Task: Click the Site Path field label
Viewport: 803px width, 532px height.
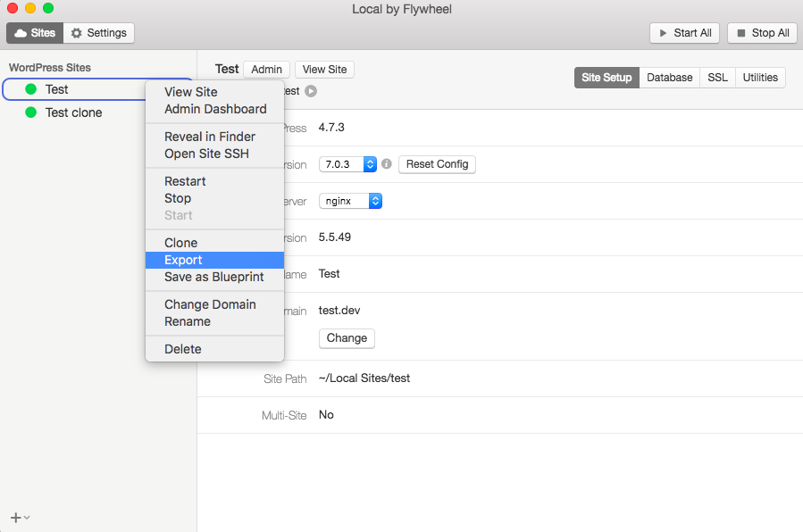Action: pyautogui.click(x=285, y=379)
